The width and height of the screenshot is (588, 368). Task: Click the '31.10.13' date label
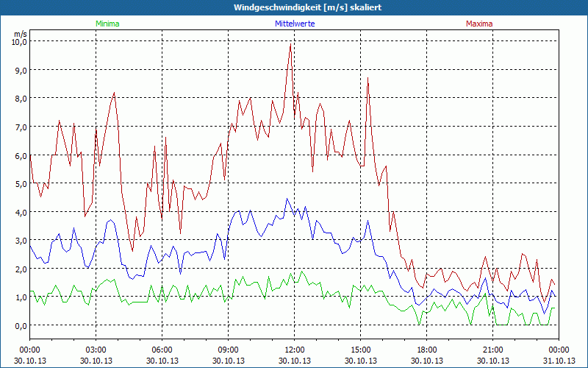tap(559, 361)
